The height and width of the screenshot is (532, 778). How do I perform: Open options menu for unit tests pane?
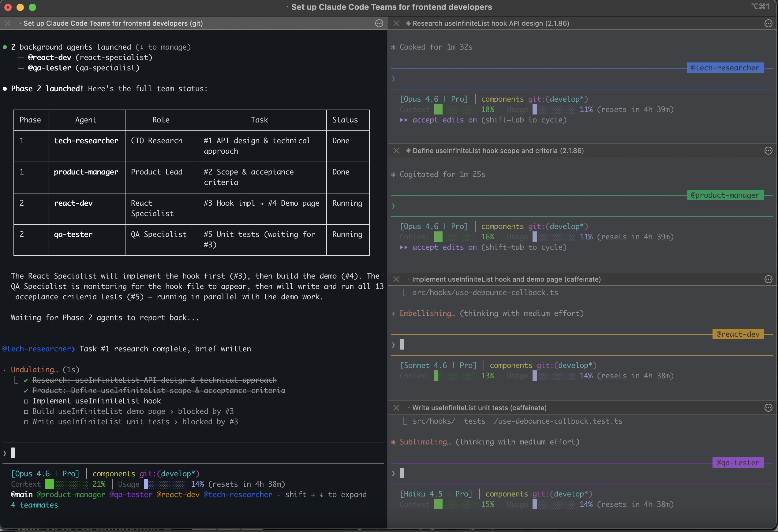pos(768,408)
